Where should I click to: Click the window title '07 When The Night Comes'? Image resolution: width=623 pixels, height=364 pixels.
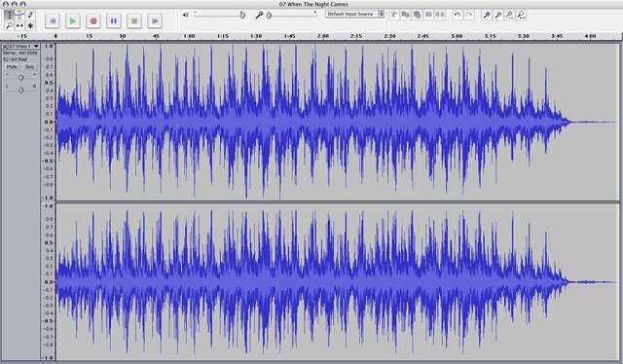coord(313,4)
